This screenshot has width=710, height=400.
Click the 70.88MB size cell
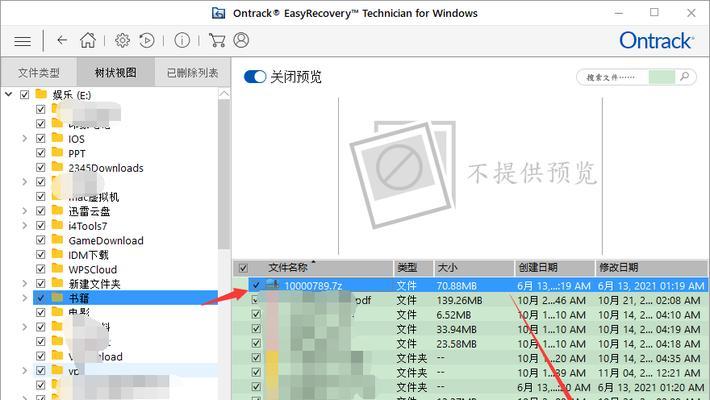coord(456,286)
